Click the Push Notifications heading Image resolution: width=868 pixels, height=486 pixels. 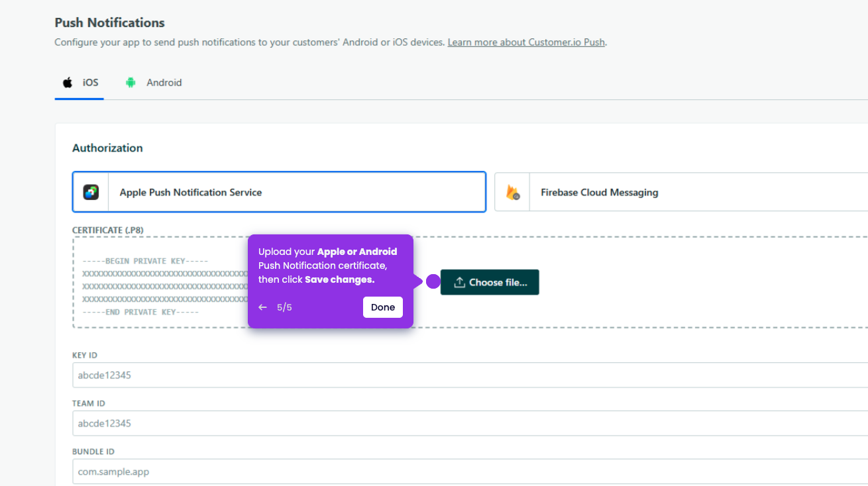pyautogui.click(x=110, y=23)
